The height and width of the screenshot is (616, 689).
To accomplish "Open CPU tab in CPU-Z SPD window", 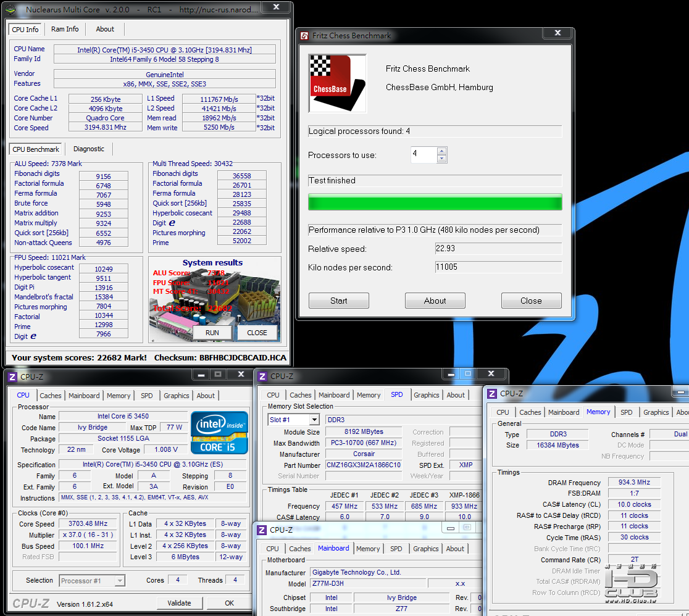I will (273, 395).
